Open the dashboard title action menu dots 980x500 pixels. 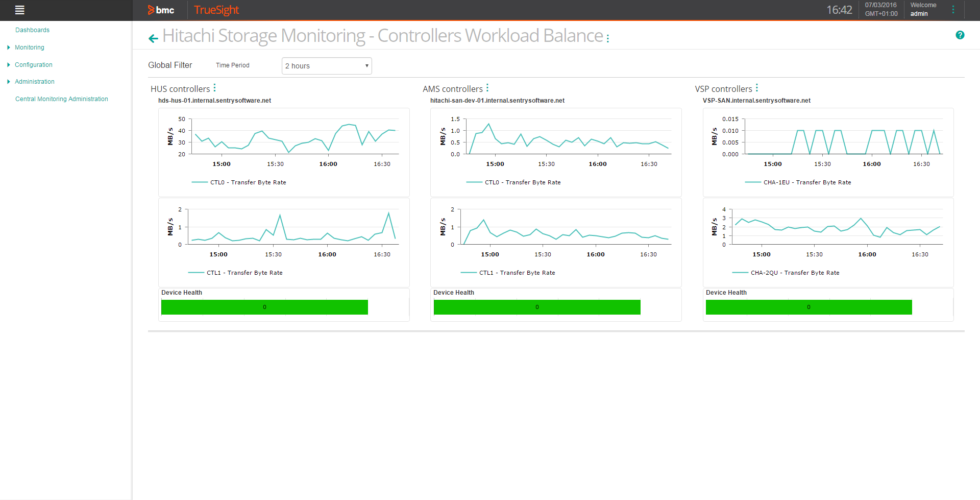608,38
